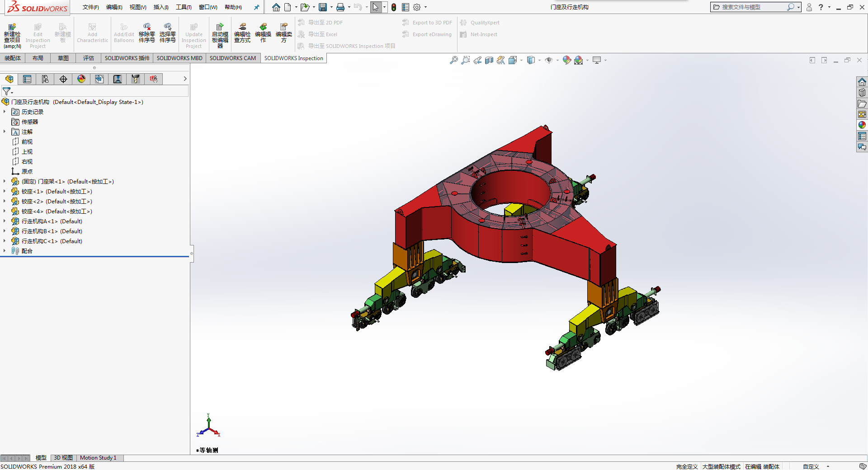This screenshot has width=868, height=470.
Task: Expand the (固定) 门座架<1> component
Action: coord(5,181)
